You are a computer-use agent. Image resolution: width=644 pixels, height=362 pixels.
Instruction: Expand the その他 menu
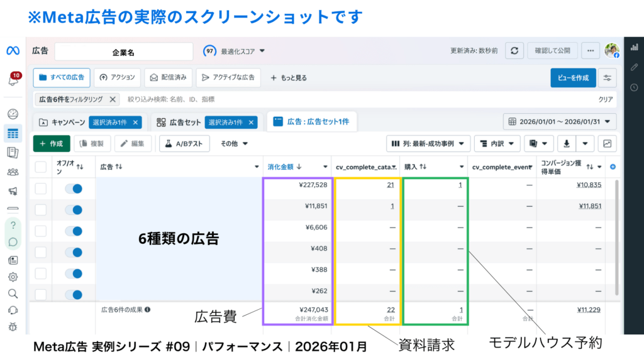pos(234,144)
